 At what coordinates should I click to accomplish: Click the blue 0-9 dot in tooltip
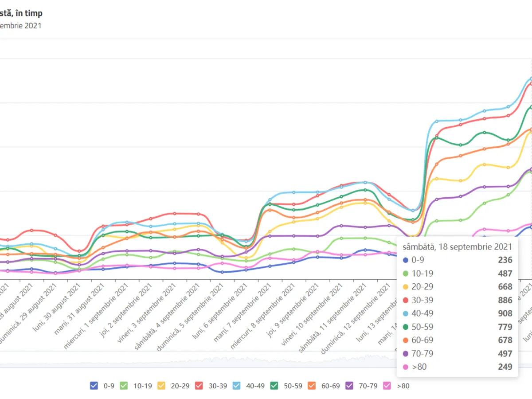click(405, 260)
